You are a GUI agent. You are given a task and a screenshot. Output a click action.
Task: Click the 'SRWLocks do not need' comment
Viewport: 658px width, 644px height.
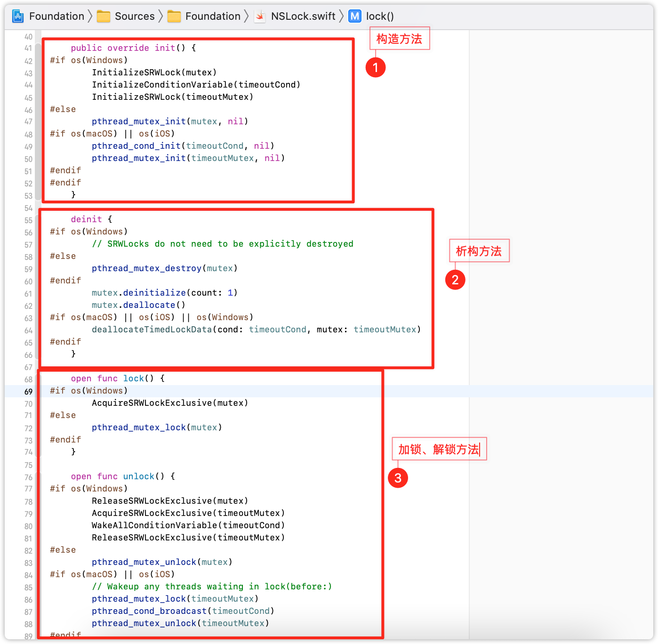pyautogui.click(x=223, y=244)
